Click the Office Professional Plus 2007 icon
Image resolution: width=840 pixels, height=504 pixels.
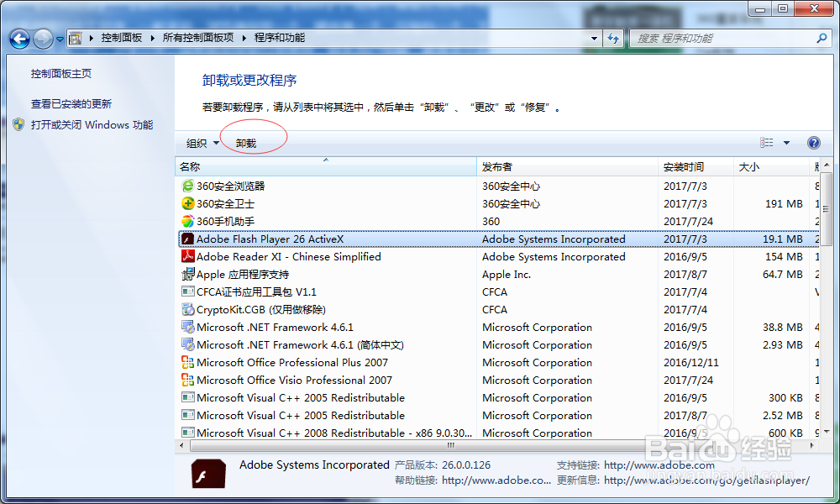[x=187, y=363]
